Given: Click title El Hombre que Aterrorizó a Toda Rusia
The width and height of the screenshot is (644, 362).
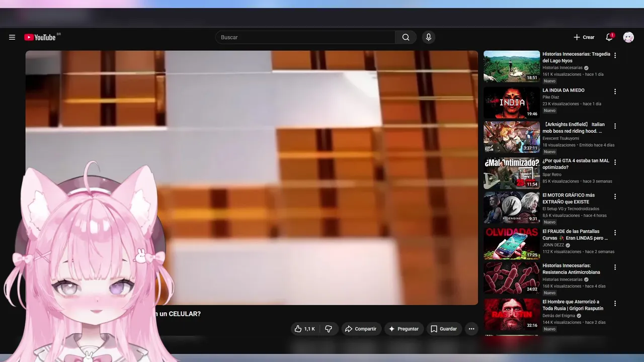Looking at the screenshot, I should [573, 305].
